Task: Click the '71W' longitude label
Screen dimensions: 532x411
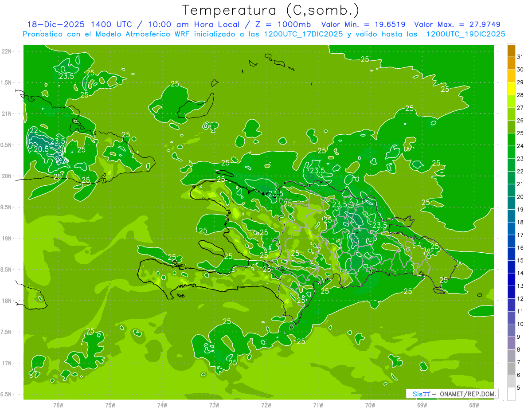Action: click(x=318, y=405)
